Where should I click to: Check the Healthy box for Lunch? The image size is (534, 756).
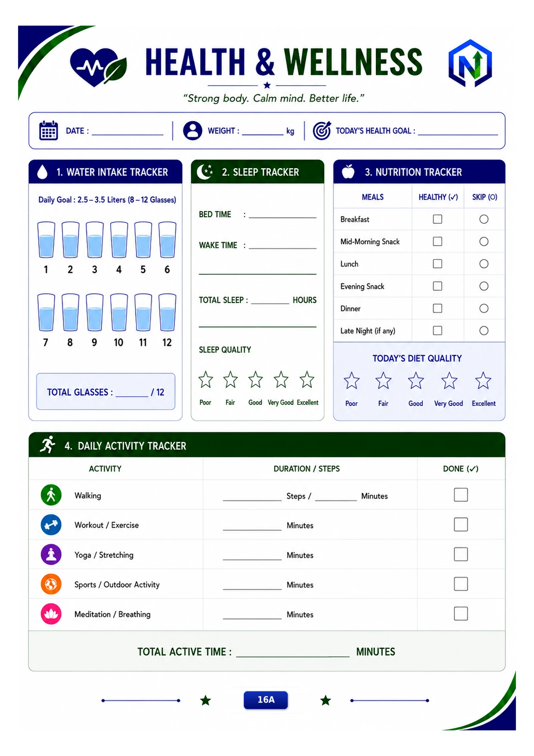pos(438,264)
